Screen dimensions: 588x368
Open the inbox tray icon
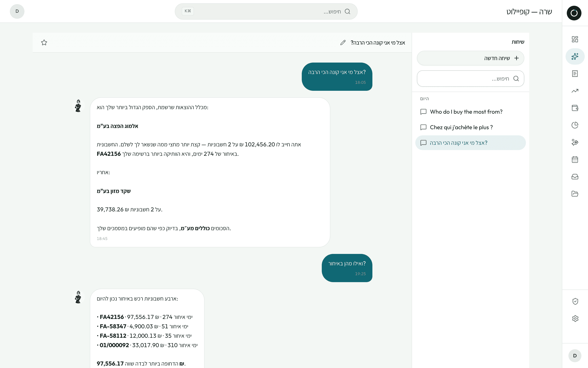[x=575, y=176]
